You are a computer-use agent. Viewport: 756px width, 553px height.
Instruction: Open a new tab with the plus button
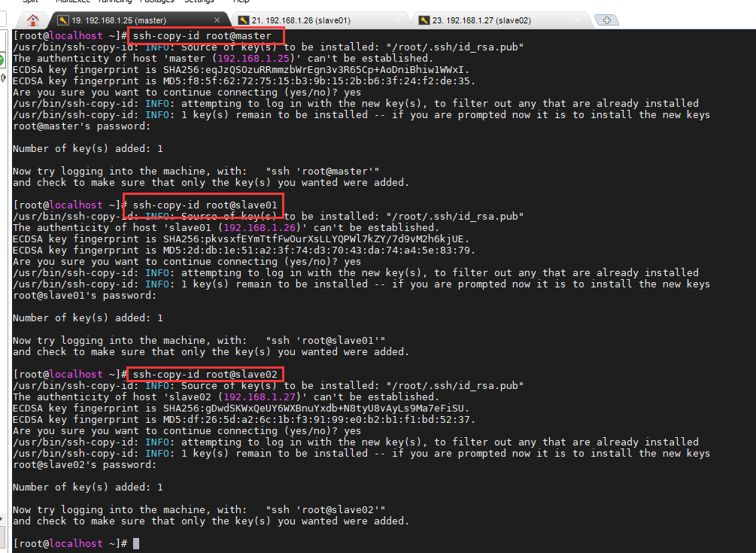(x=606, y=20)
